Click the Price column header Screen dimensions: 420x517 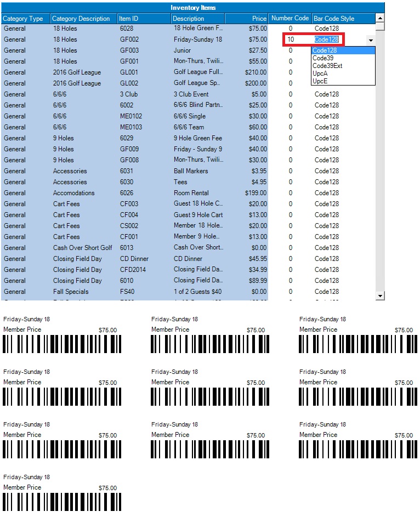coord(247,19)
